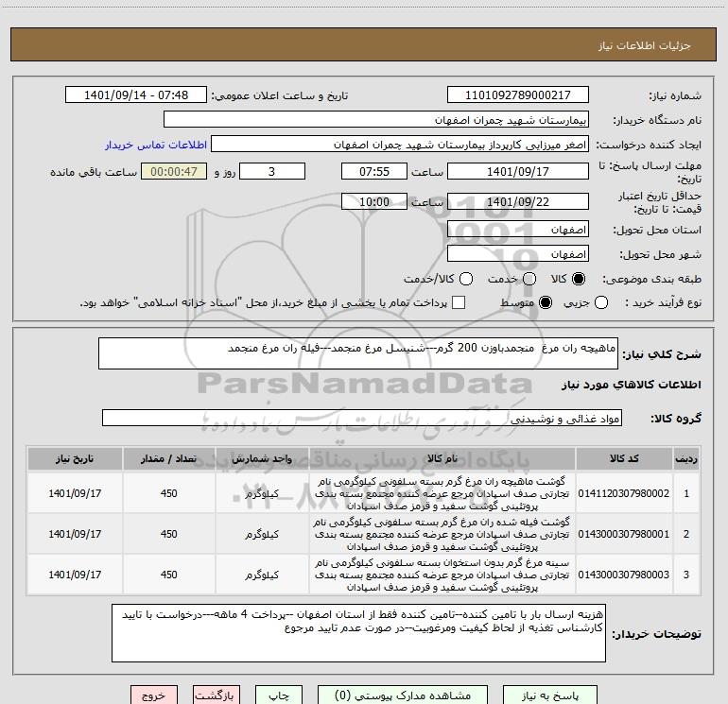Click the deadline time field 07:55
This screenshot has width=728, height=704.
374,171
